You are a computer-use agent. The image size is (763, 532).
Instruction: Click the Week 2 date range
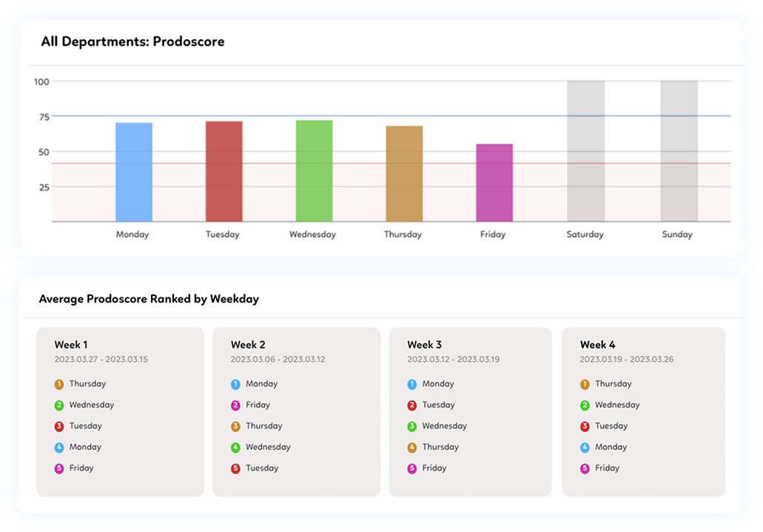coord(278,360)
